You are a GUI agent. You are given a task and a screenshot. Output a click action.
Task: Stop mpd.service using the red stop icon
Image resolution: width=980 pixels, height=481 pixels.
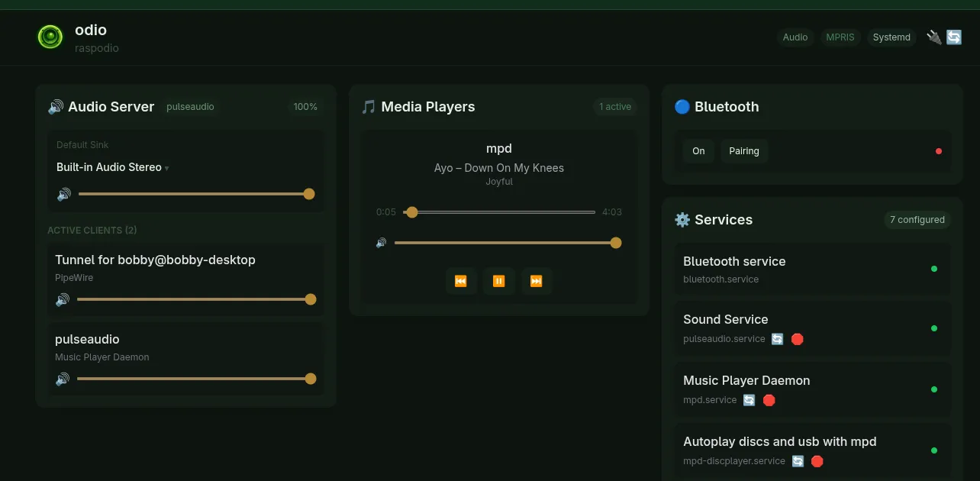click(769, 399)
